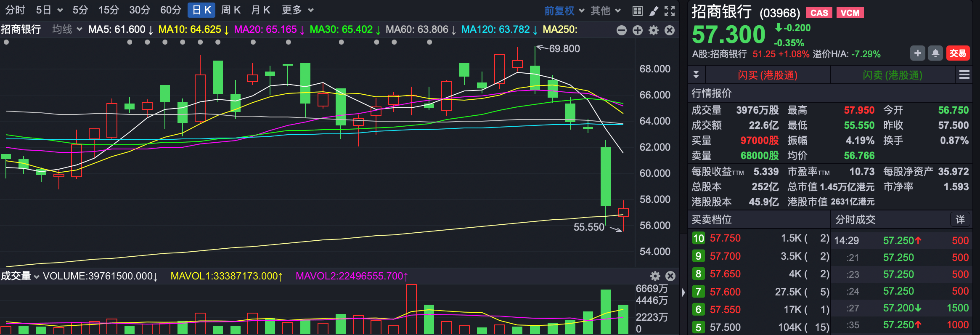Open the chart layout grid icon
980x335 pixels.
click(x=638, y=11)
